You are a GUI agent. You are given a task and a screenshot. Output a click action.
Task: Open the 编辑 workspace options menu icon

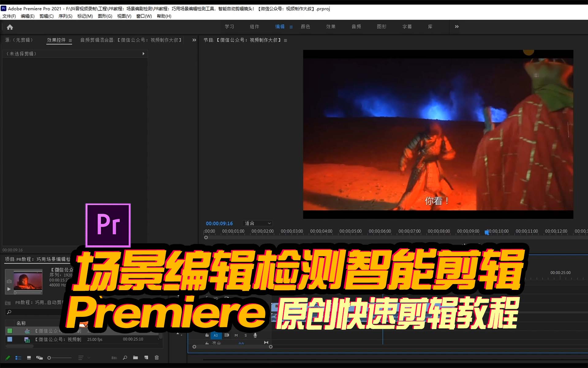[291, 27]
